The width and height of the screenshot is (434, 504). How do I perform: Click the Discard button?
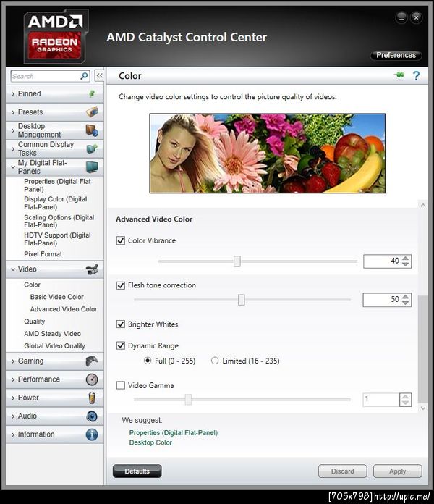[343, 471]
